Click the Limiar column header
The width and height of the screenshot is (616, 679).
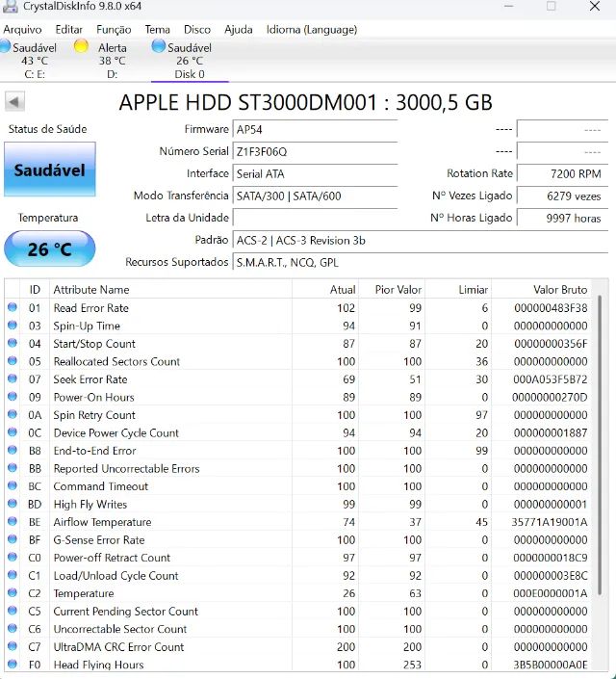point(458,289)
